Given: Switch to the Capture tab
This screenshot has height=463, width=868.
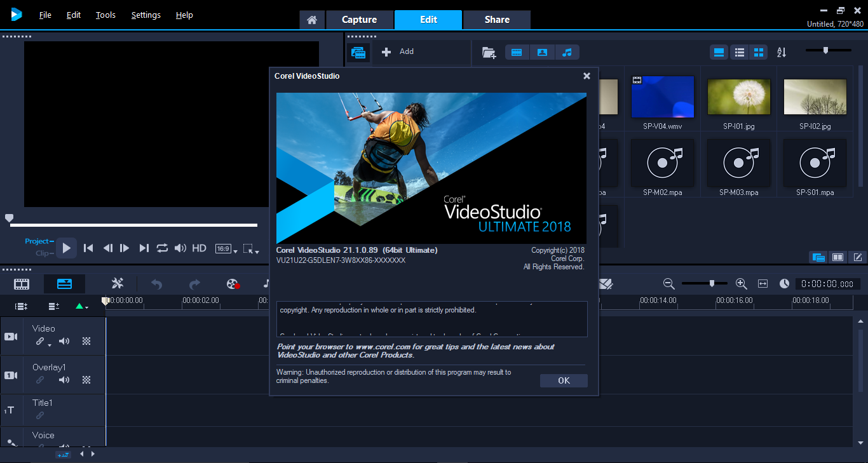Looking at the screenshot, I should click(x=359, y=20).
